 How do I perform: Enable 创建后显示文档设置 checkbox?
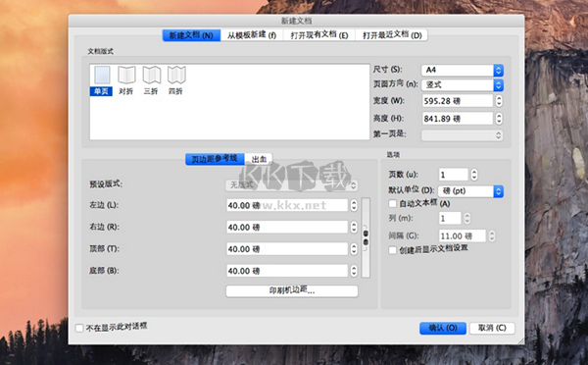point(393,250)
